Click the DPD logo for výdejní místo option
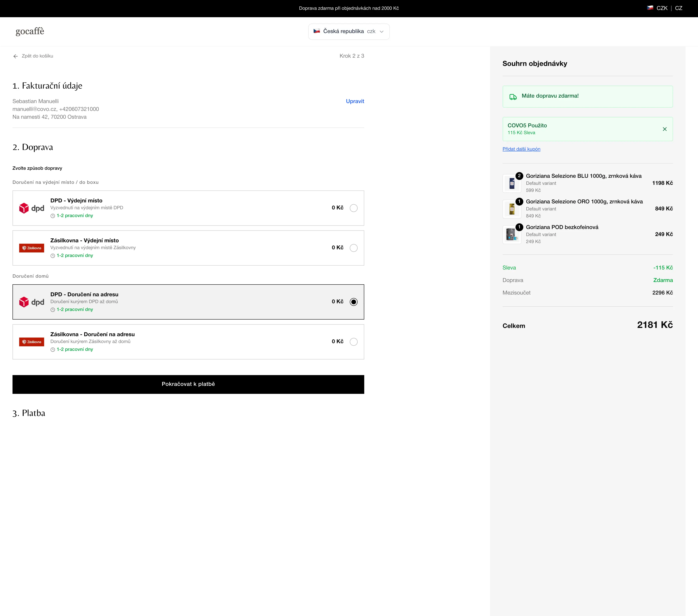The height and width of the screenshot is (616, 698). 32,208
